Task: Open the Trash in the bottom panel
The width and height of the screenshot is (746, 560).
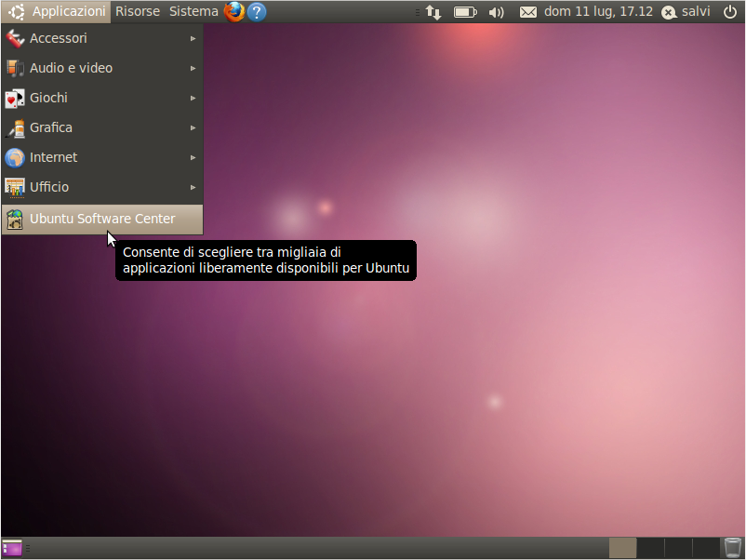Action: coord(733,548)
